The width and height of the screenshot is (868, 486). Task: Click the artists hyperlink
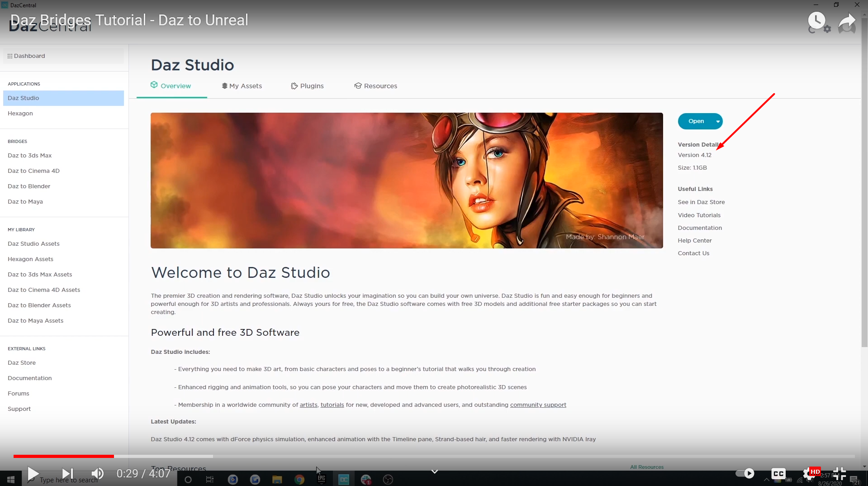coord(308,405)
